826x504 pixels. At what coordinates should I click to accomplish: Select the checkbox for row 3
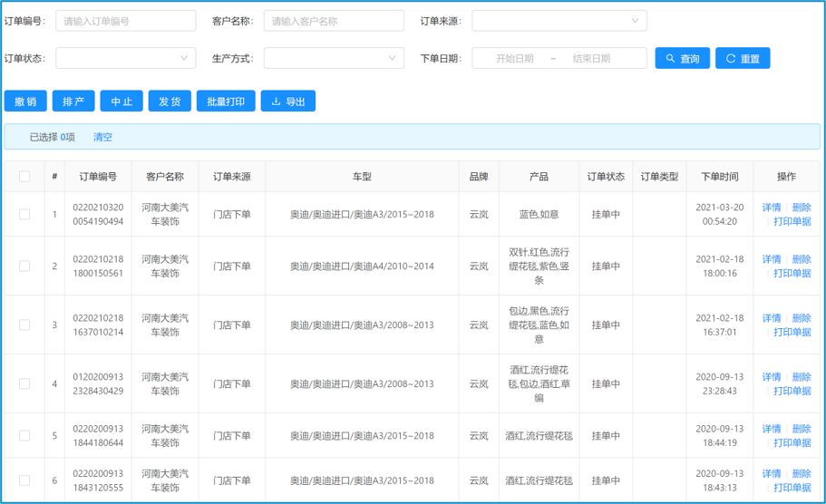click(24, 325)
